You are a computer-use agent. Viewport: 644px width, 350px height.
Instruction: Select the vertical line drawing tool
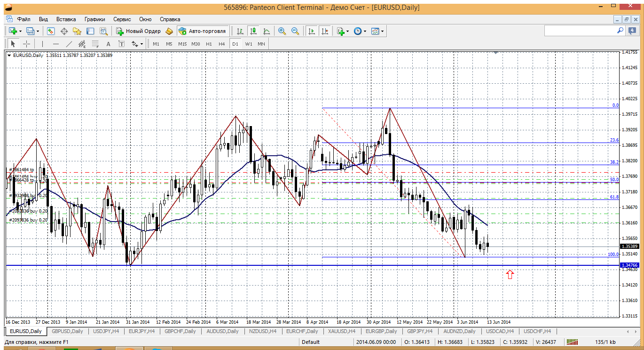pyautogui.click(x=42, y=44)
